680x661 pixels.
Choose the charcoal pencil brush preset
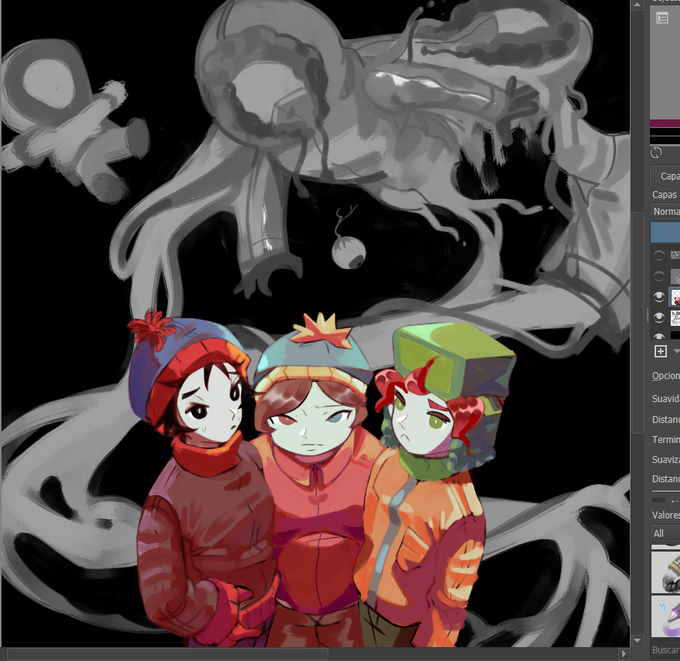[666, 571]
